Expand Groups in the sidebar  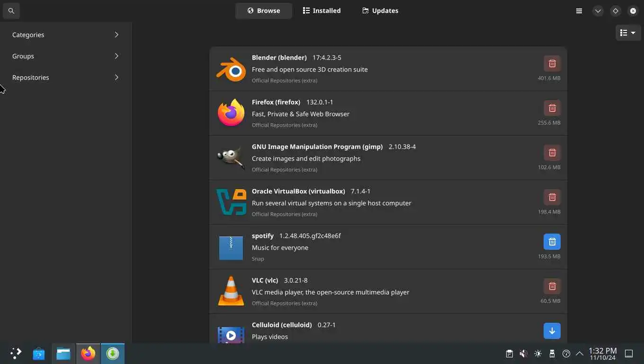(66, 56)
